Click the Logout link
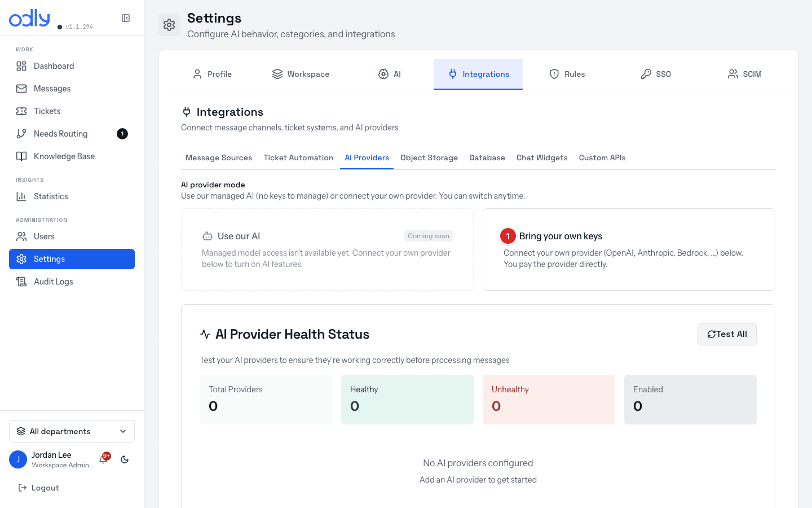The height and width of the screenshot is (508, 812). point(38,488)
